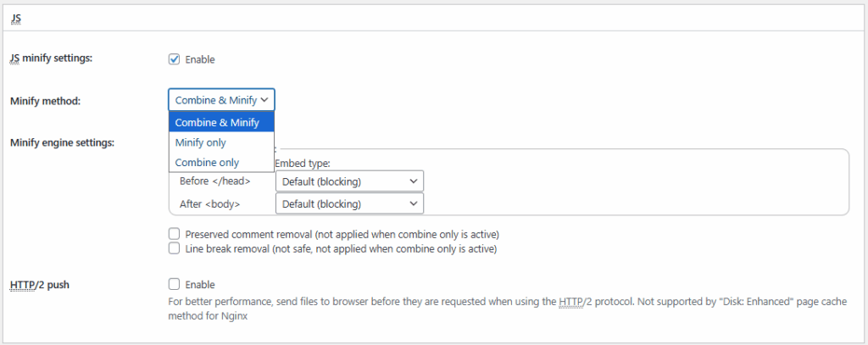
Task: Pick the Combine only option
Action: [207, 162]
